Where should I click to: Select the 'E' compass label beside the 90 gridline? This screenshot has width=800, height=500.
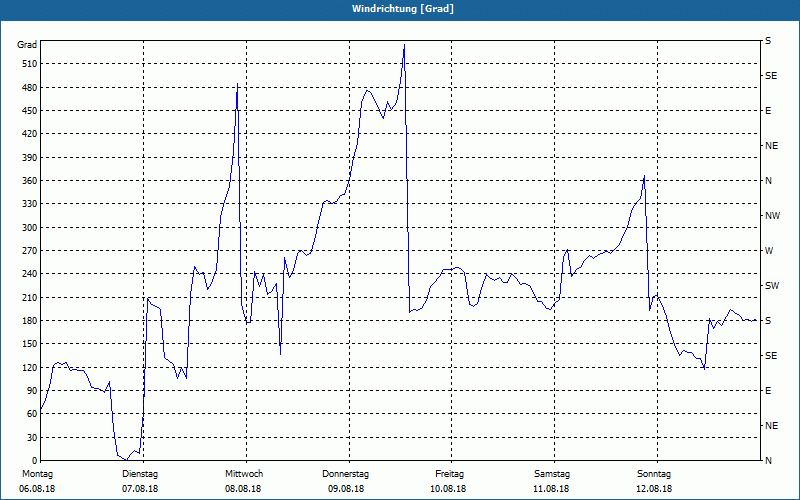pyautogui.click(x=768, y=390)
